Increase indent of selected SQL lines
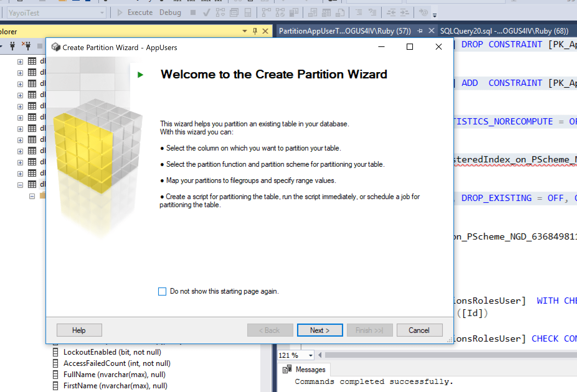Screen dimensions: 577x392 pyautogui.click(x=404, y=13)
